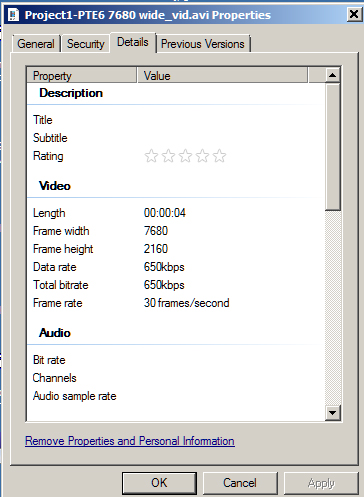Click the Description group header

point(71,93)
